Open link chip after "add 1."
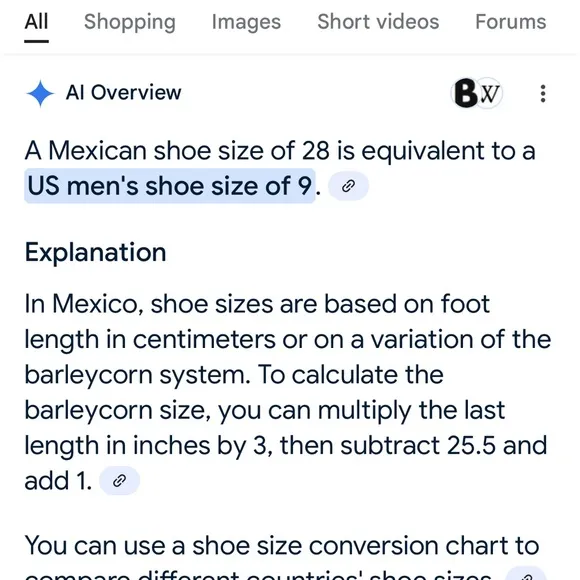580x580 pixels. pos(119,480)
